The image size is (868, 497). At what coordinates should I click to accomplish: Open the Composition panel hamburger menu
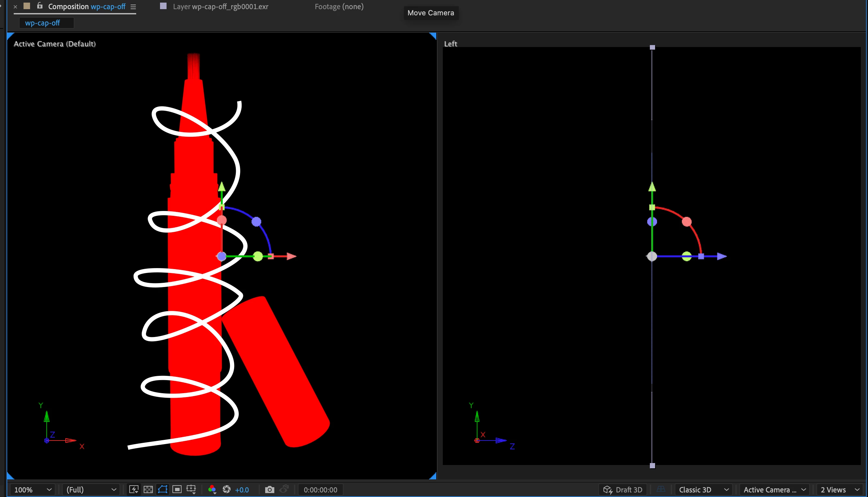pos(133,7)
